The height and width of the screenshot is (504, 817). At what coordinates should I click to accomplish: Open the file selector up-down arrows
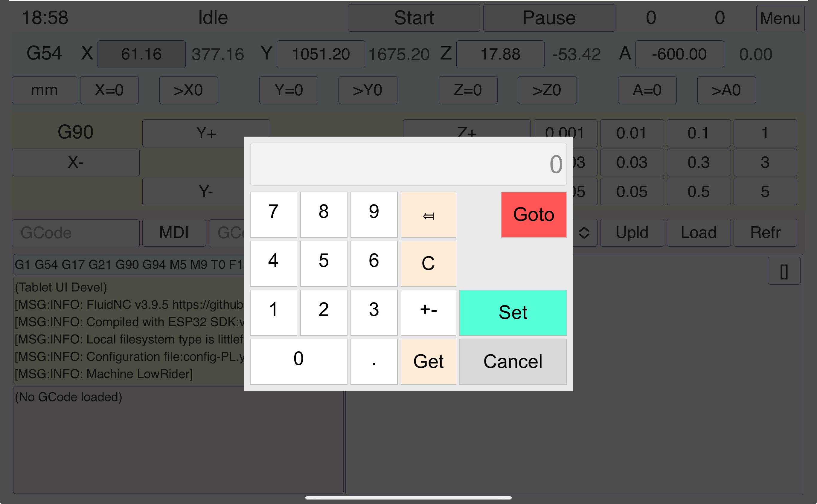[x=584, y=232]
